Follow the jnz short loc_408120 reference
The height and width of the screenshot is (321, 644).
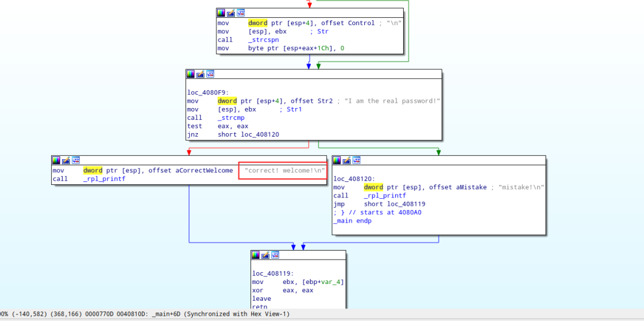tap(260, 134)
